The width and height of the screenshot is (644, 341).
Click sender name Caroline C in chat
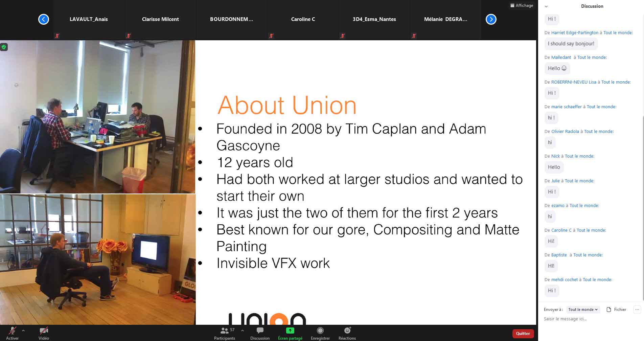(x=561, y=230)
